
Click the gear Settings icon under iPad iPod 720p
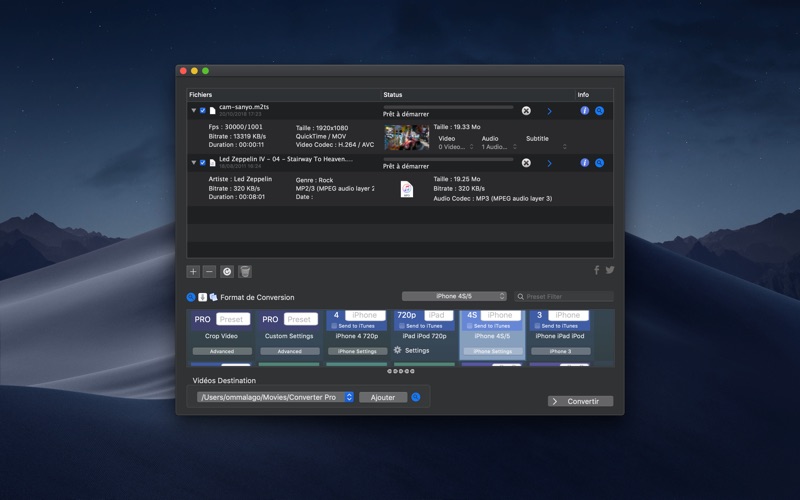coord(398,350)
